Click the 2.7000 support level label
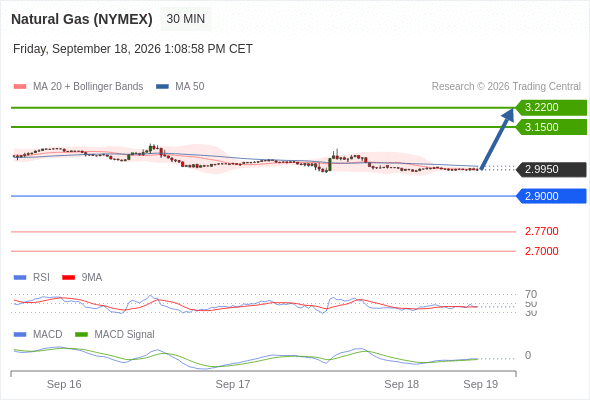 point(541,251)
